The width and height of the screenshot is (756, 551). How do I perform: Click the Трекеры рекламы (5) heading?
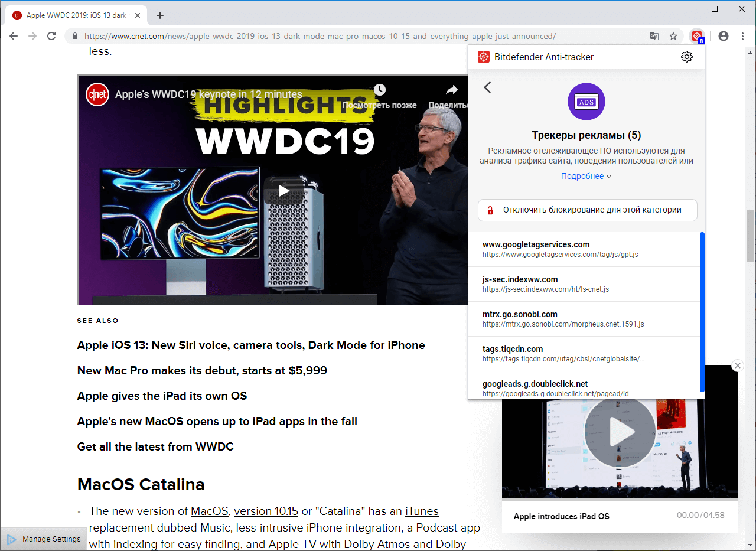coord(586,135)
